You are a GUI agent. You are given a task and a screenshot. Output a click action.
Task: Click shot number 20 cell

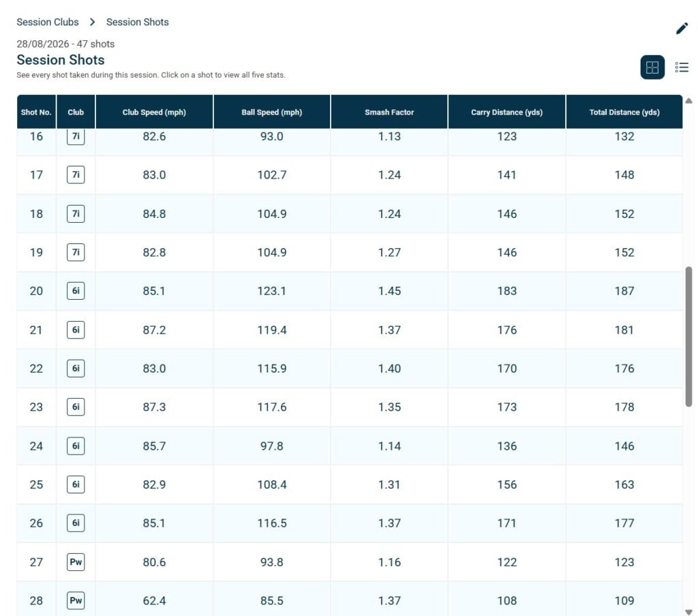click(36, 291)
